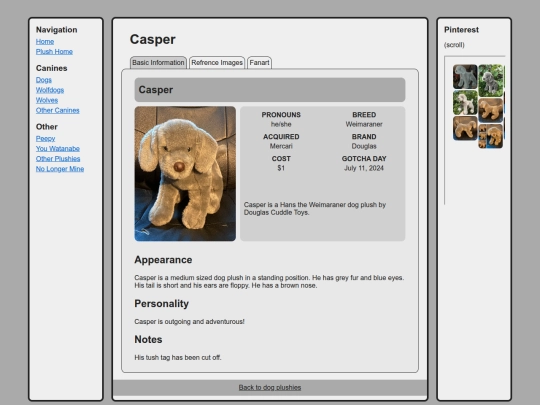
Task: Switch to Refrence Images tab
Action: coord(217,63)
